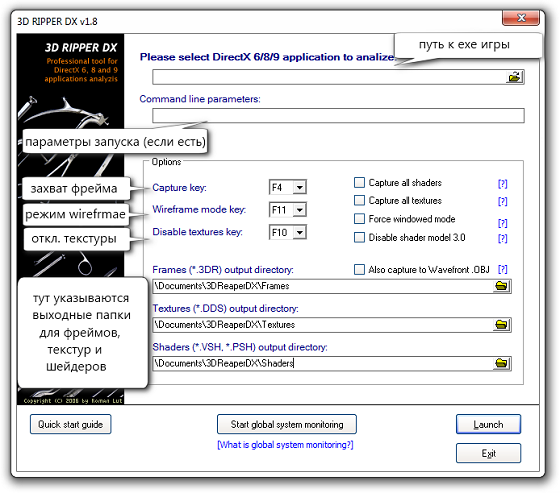Focus the application path input field
The height and width of the screenshot is (493, 560).
click(329, 77)
